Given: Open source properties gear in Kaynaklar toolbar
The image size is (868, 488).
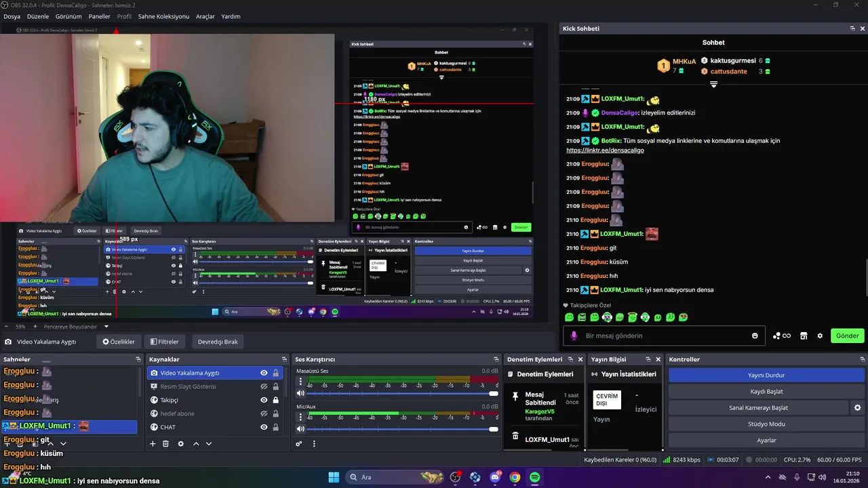Looking at the screenshot, I should [x=180, y=444].
